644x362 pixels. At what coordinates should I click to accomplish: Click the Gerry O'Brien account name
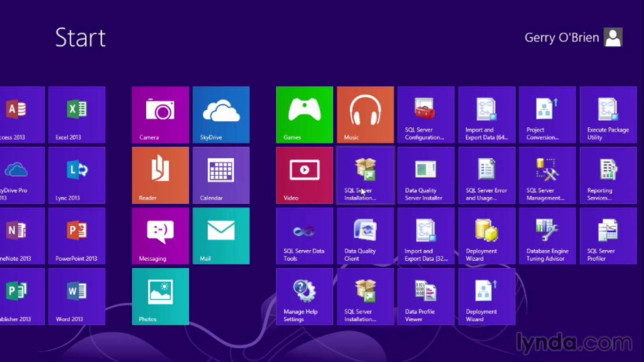pos(561,37)
